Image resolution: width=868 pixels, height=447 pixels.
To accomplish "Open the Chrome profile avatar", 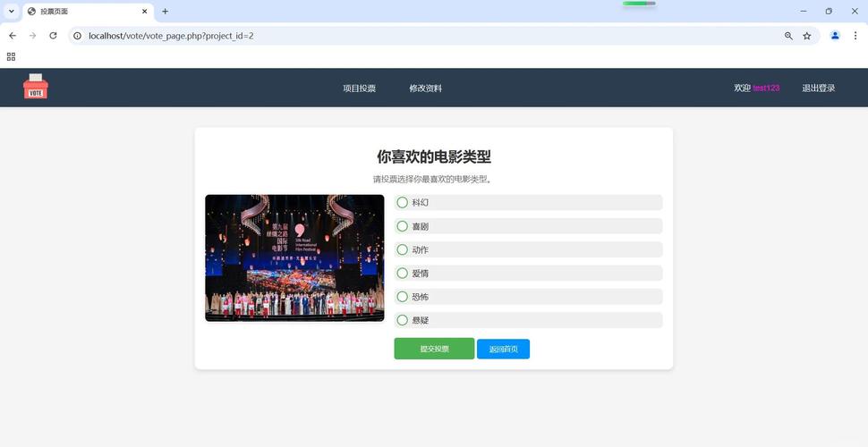I will click(835, 36).
